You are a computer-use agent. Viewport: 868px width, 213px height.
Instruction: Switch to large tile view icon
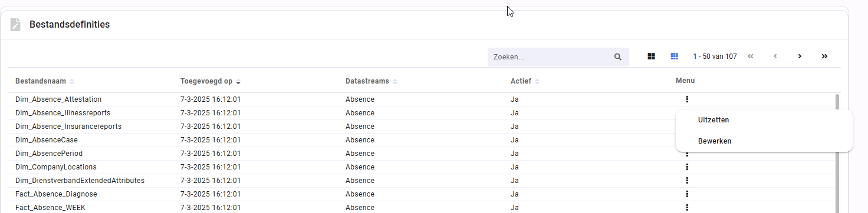(x=652, y=56)
